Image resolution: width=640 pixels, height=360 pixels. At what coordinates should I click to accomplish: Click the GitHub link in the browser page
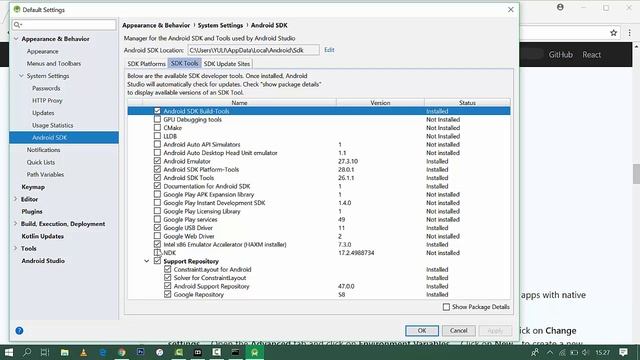(560, 55)
